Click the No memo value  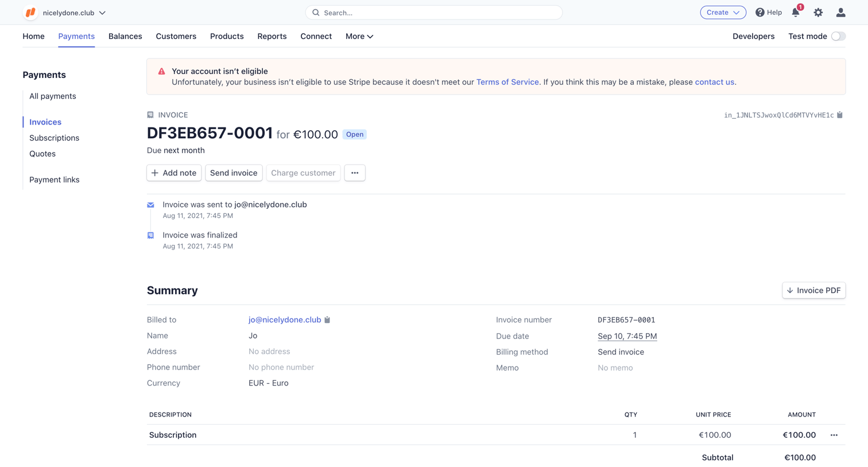(x=615, y=368)
